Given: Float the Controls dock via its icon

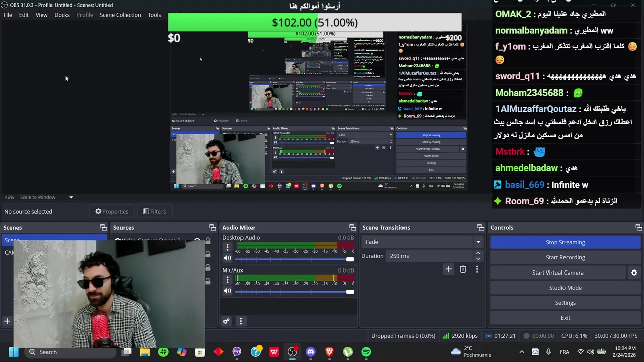Looking at the screenshot, I should tap(638, 228).
